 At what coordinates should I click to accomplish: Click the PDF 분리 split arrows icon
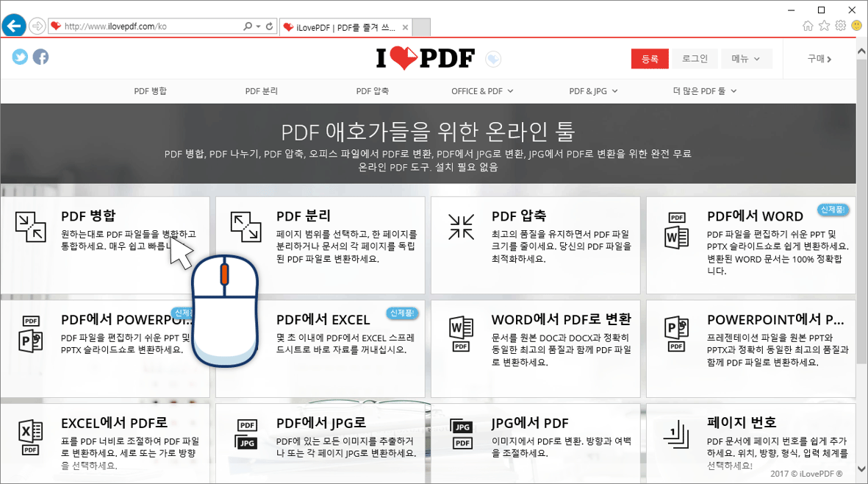click(245, 227)
